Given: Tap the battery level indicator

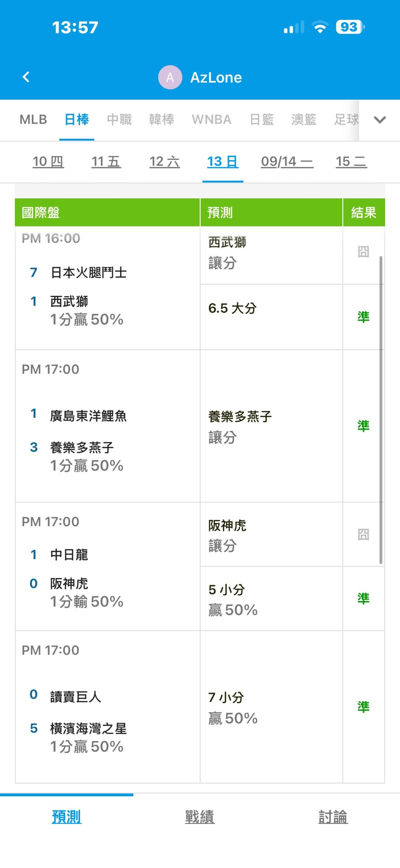Looking at the screenshot, I should (x=350, y=27).
